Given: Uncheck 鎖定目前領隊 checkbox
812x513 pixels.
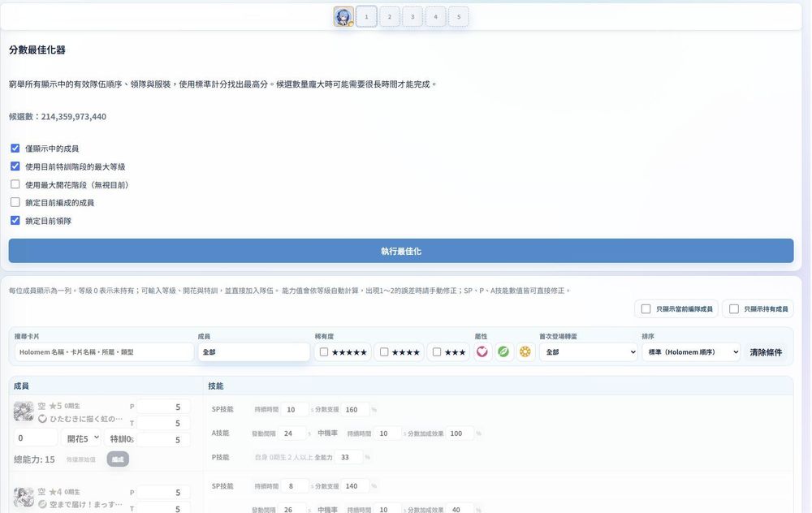Looking at the screenshot, I should click(x=15, y=221).
